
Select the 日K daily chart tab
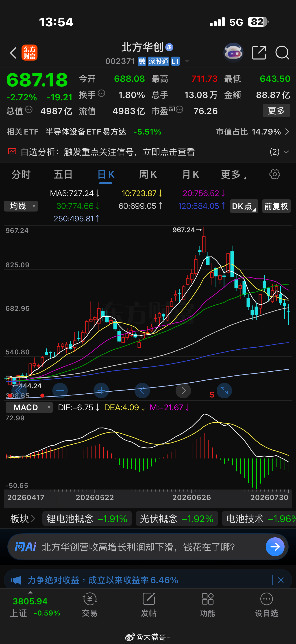click(106, 174)
